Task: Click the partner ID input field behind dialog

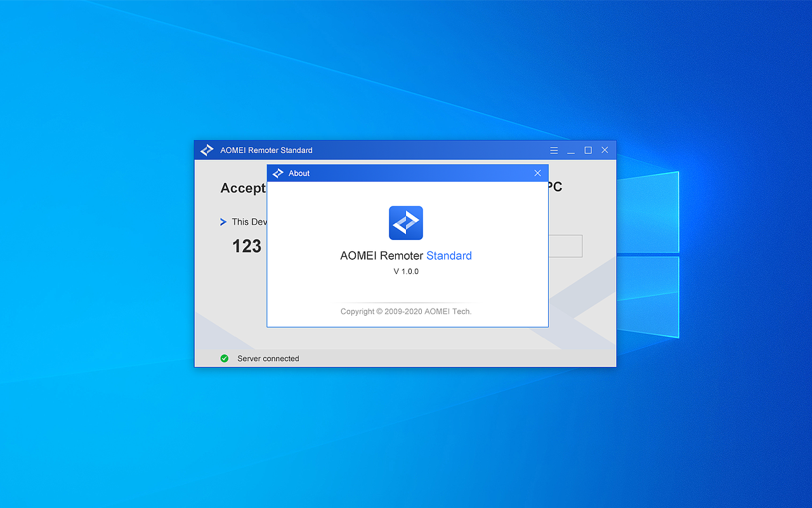Action: (565, 246)
